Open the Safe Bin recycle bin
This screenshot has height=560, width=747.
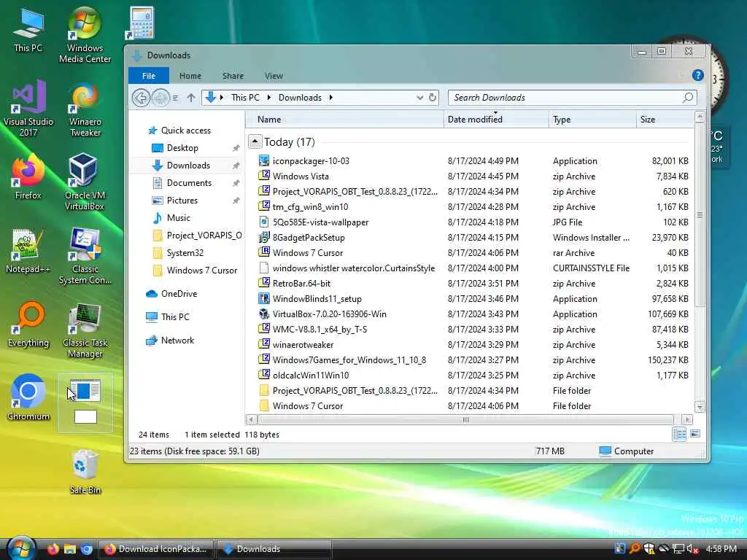pos(85,472)
